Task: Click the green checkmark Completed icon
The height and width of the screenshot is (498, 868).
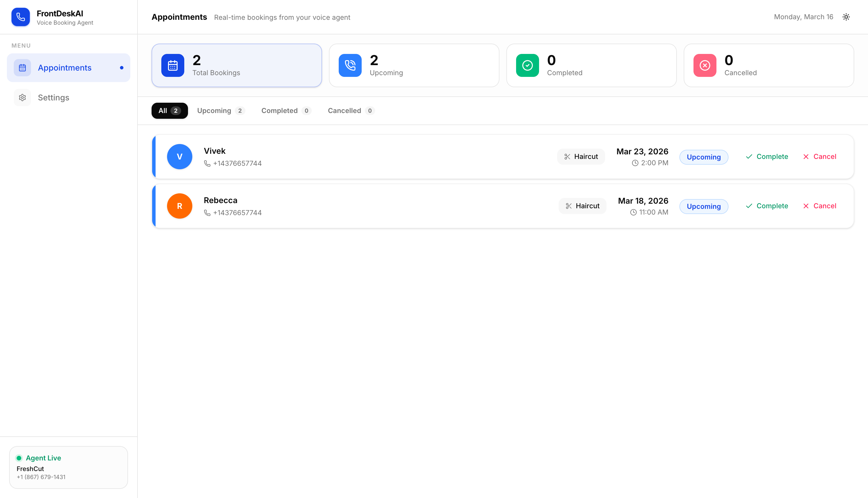Action: tap(527, 65)
